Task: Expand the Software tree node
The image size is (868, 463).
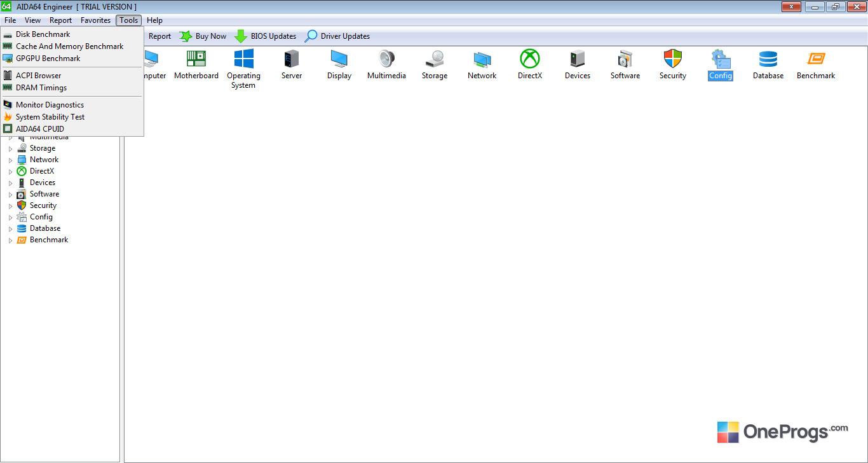Action: tap(10, 195)
